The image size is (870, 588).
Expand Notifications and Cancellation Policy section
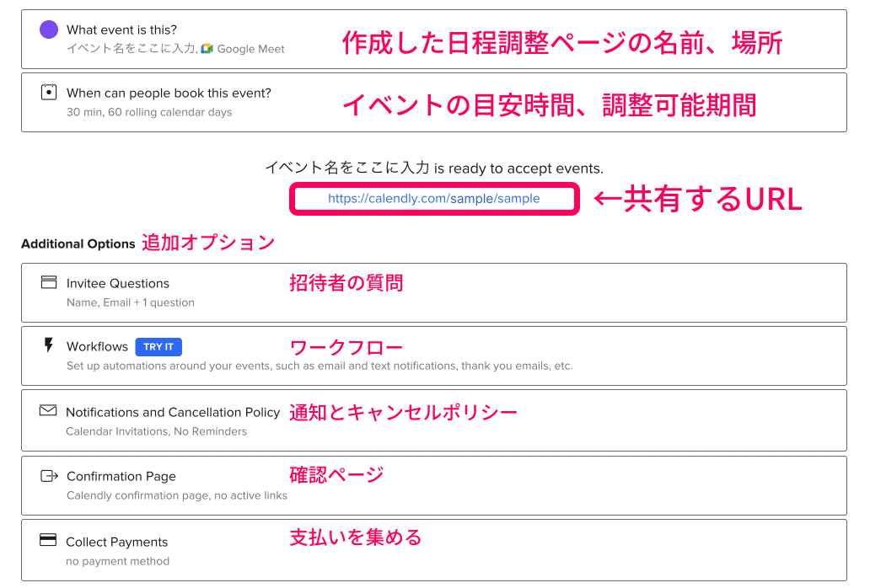coord(434,420)
